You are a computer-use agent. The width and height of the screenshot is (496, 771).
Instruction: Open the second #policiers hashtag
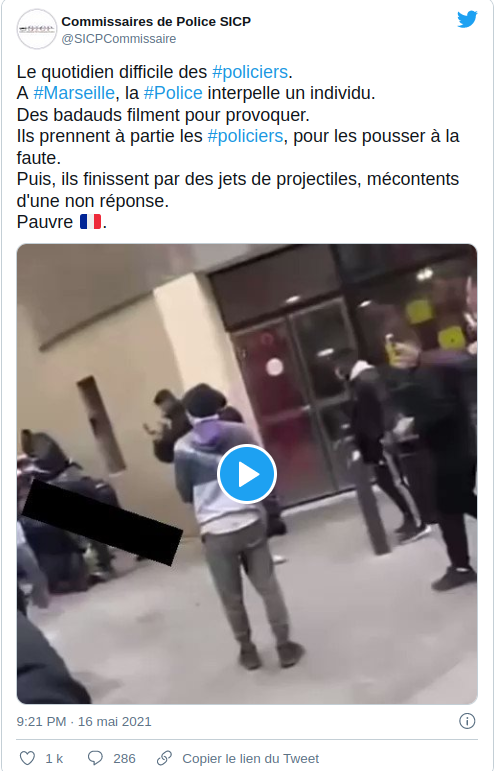(x=245, y=136)
